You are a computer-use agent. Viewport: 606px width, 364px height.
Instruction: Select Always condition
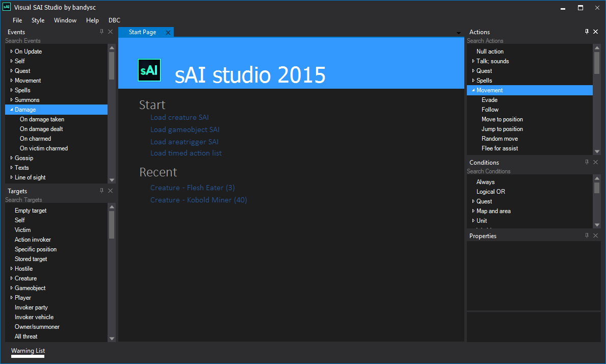click(485, 181)
